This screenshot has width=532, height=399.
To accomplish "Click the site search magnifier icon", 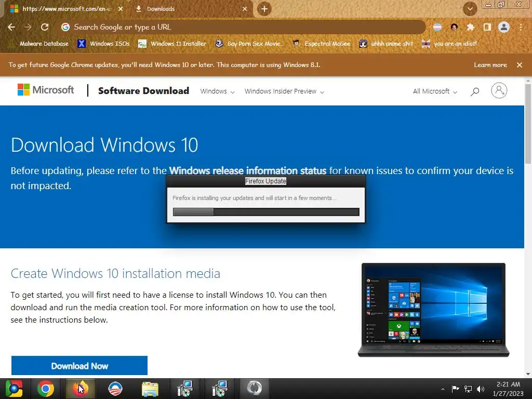I will (x=475, y=91).
